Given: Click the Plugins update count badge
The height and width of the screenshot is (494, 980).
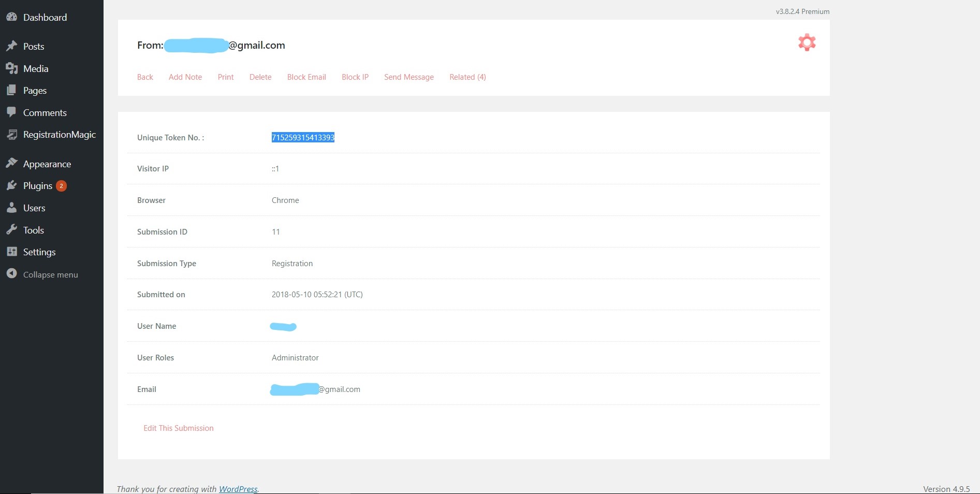Looking at the screenshot, I should pos(61,186).
